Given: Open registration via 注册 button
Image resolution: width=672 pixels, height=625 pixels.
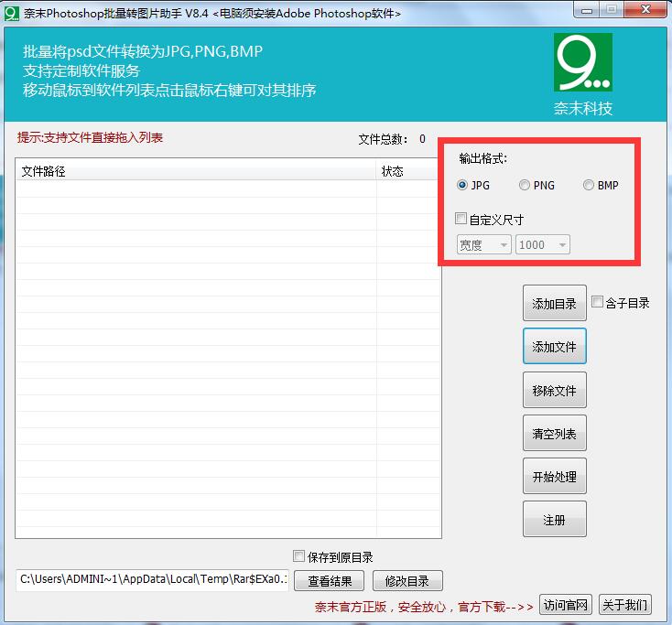Looking at the screenshot, I should tap(555, 519).
